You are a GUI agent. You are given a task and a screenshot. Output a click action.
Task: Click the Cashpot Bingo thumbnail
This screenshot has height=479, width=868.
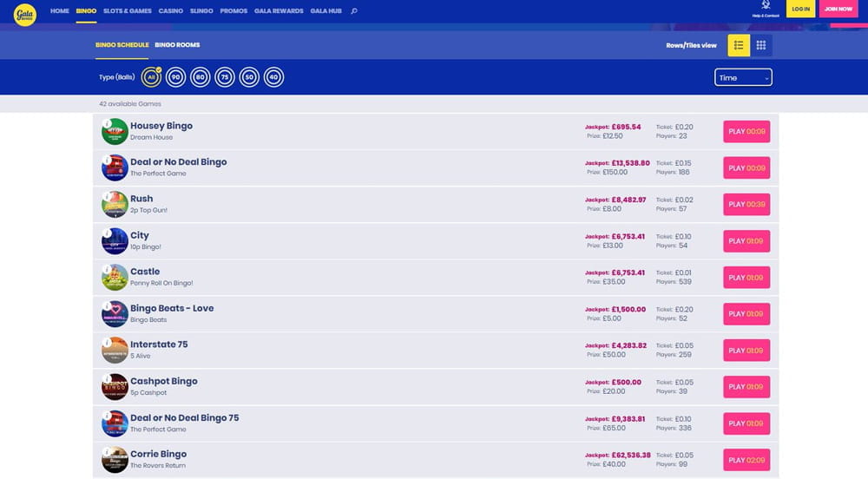click(x=115, y=387)
